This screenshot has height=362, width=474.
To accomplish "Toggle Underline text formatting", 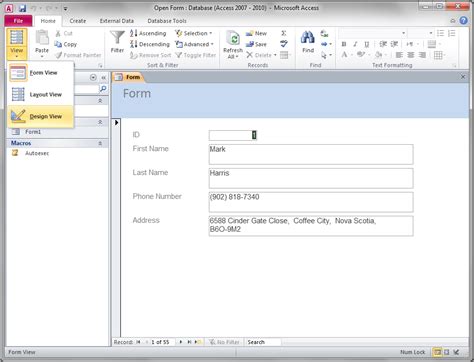I will point(367,44).
